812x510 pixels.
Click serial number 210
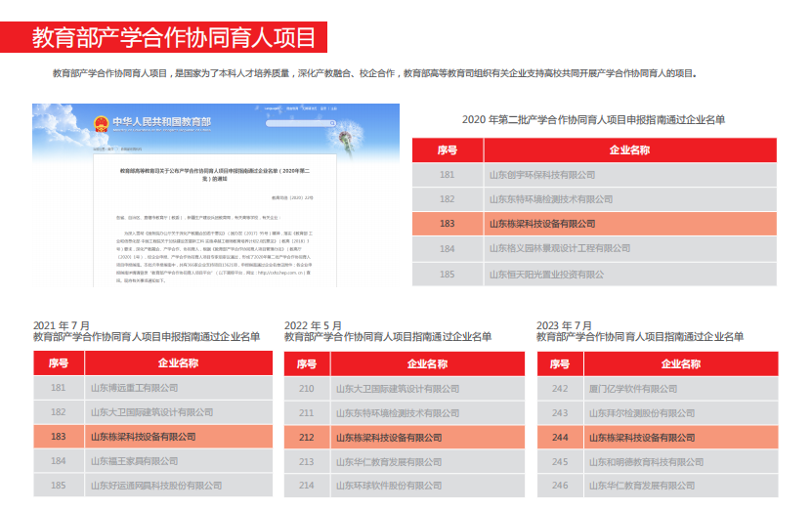tap(307, 388)
